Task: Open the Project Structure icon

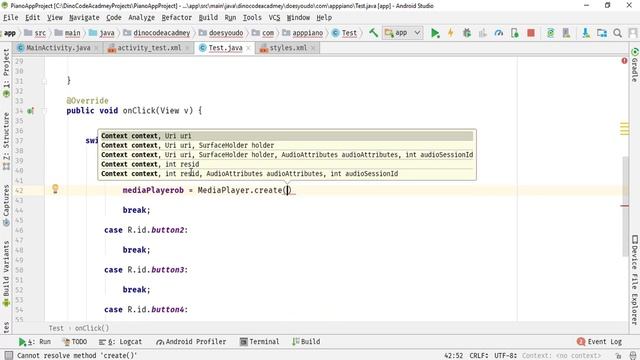Action: 602,33
